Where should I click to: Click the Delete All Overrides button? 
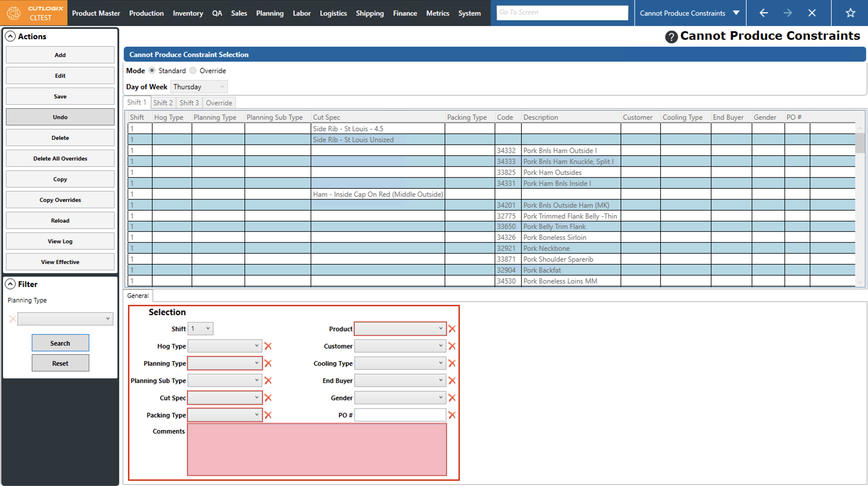coord(60,158)
